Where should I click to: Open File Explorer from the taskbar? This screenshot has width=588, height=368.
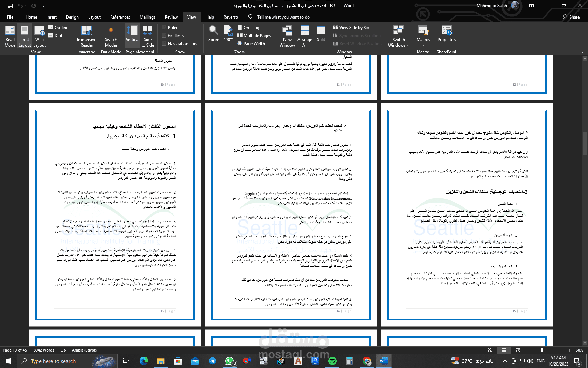(161, 361)
